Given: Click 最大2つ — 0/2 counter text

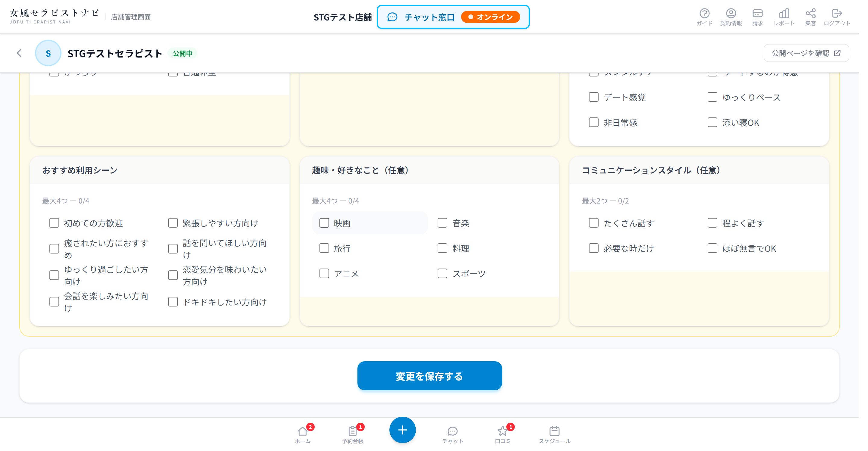Looking at the screenshot, I should [612, 203].
